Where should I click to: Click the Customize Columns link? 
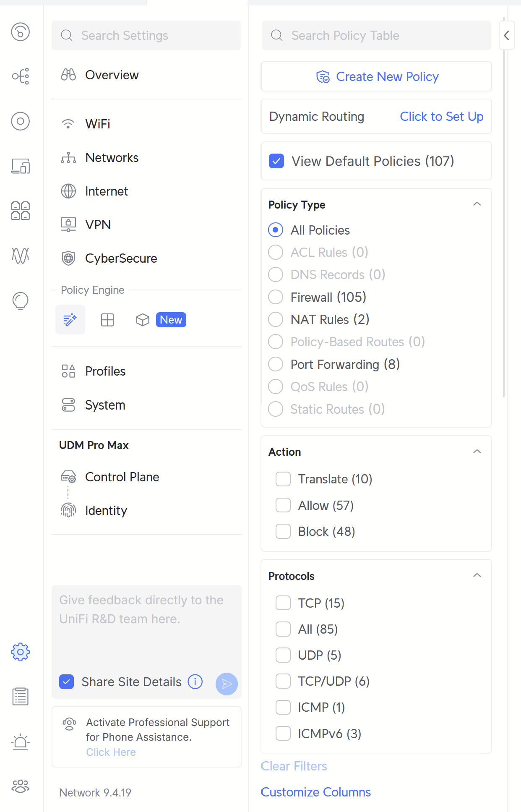[x=315, y=792]
